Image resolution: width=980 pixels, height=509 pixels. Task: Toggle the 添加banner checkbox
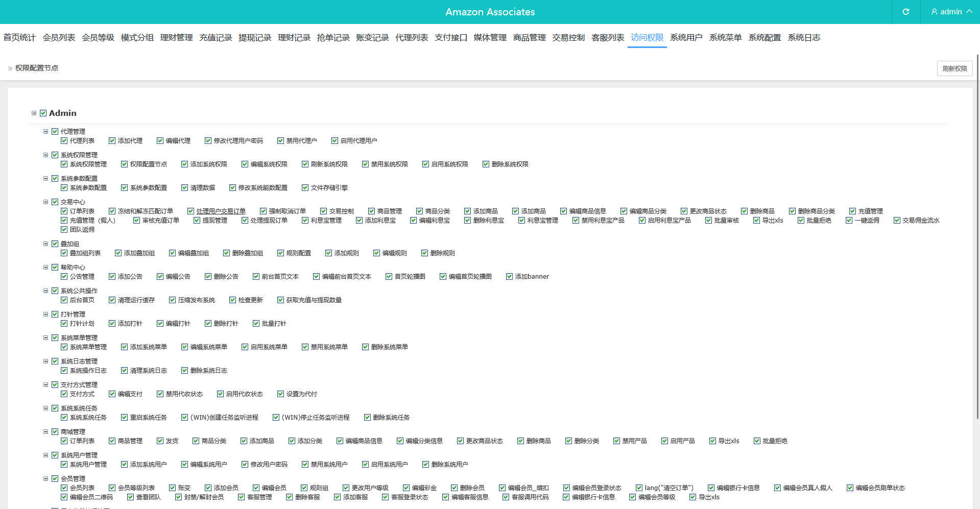pos(509,277)
